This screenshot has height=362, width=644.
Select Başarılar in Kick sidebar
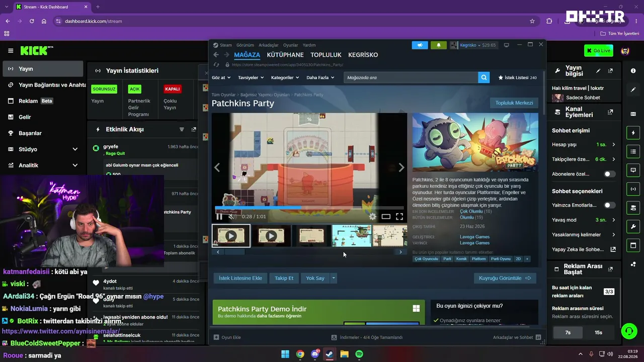(x=43, y=133)
